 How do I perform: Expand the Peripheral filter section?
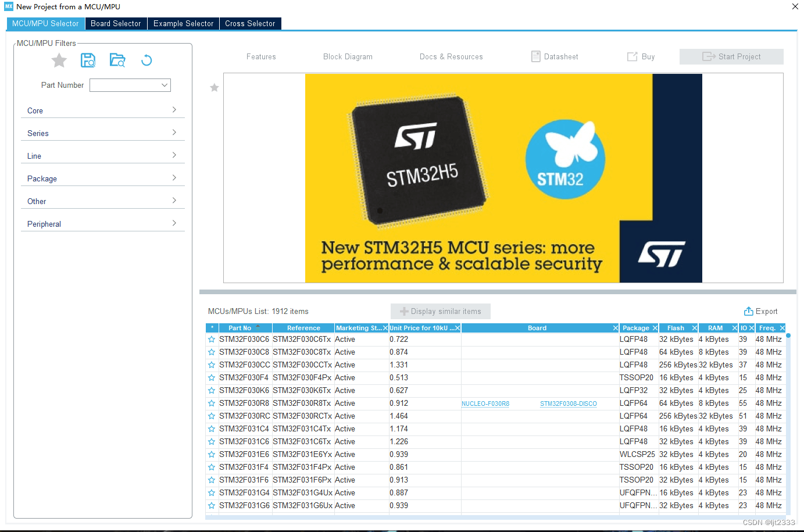click(x=102, y=224)
